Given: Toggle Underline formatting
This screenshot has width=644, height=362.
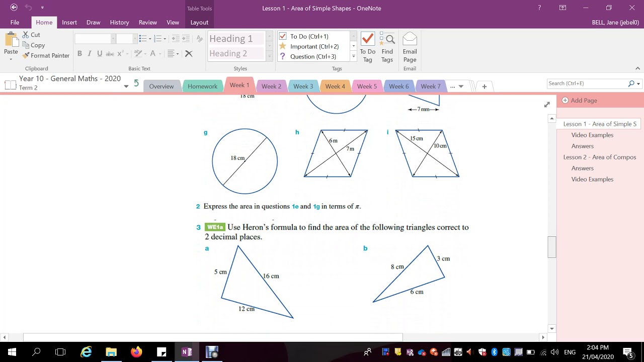Looking at the screenshot, I should (100, 54).
